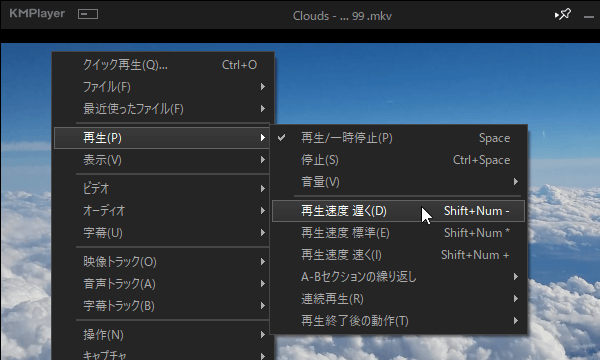Viewport: 600px width, 360px height.
Task: Open the ビデオ submenu
Action: [x=162, y=189]
